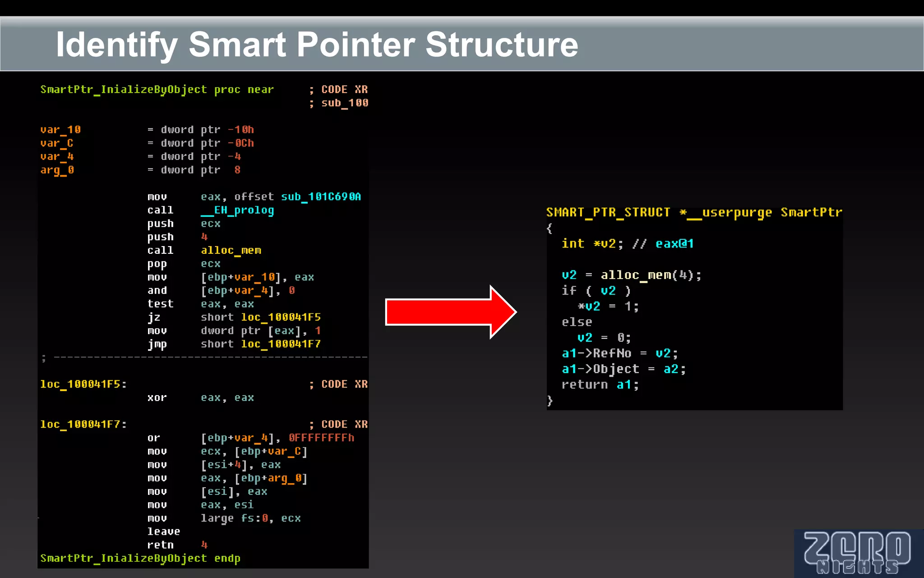Click the "loc_100041F5:" label
This screenshot has height=578, width=924.
(x=83, y=385)
